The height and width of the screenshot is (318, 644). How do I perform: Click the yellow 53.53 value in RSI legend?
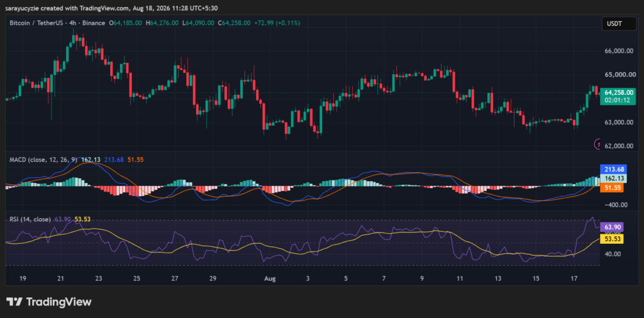click(82, 219)
